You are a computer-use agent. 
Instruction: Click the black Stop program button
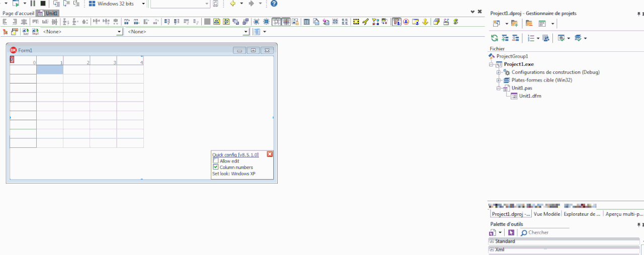[43, 4]
